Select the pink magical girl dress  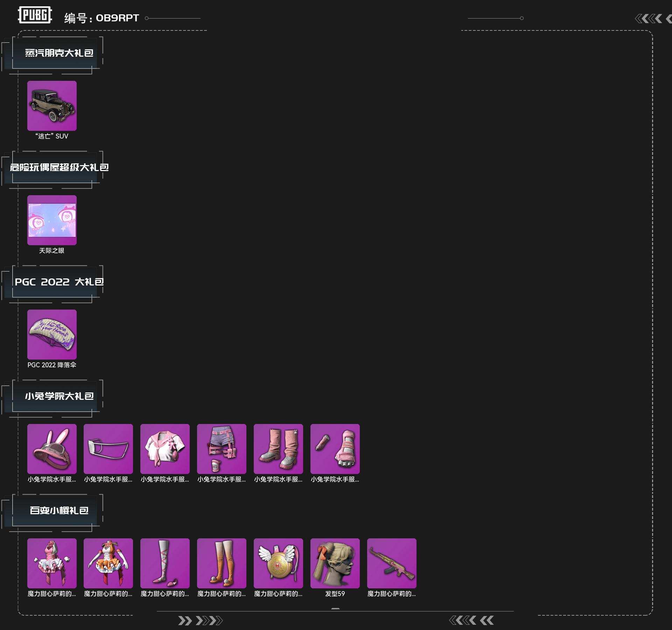[x=52, y=563]
